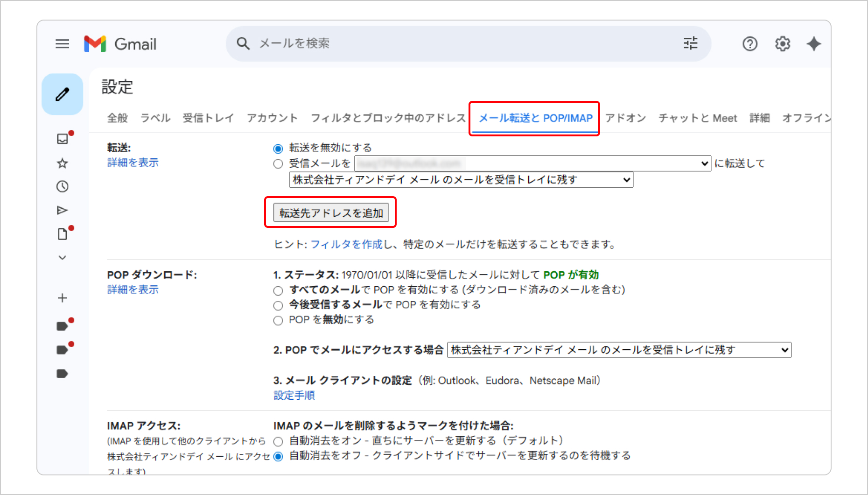
Task: Select the 転送を無効にする radio button
Action: pyautogui.click(x=278, y=148)
